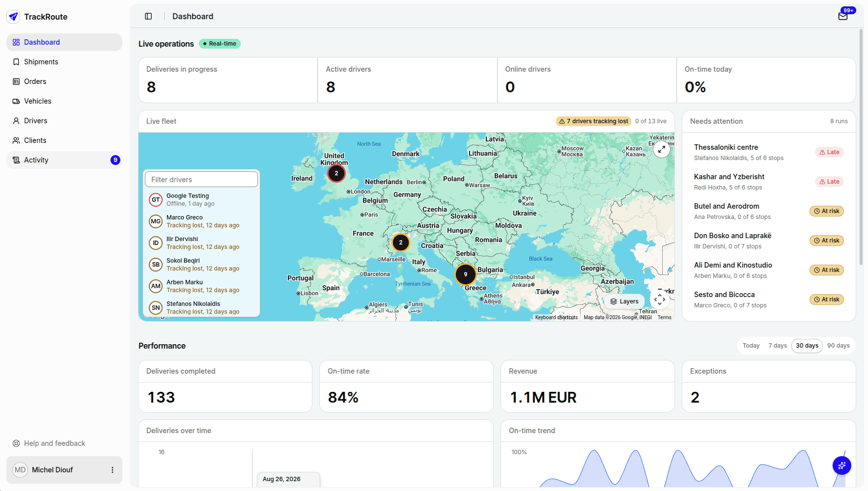
Task: Go to Orders in the sidebar
Action: click(x=64, y=82)
